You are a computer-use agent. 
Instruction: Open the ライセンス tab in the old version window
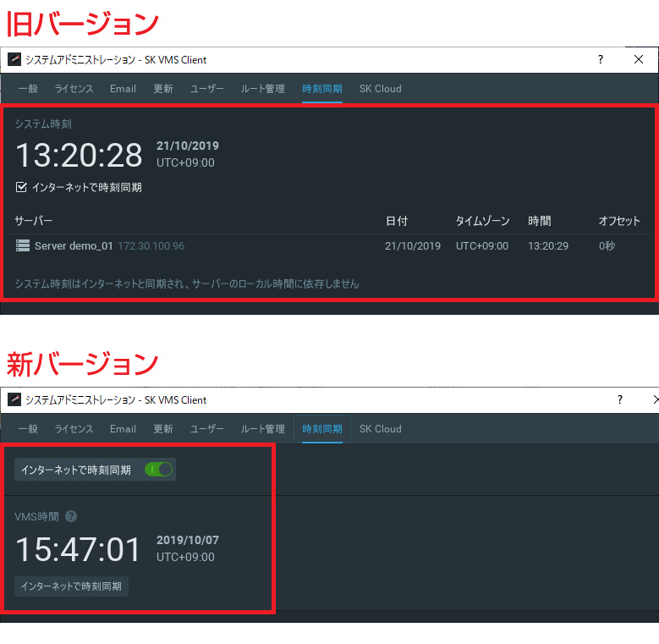74,89
